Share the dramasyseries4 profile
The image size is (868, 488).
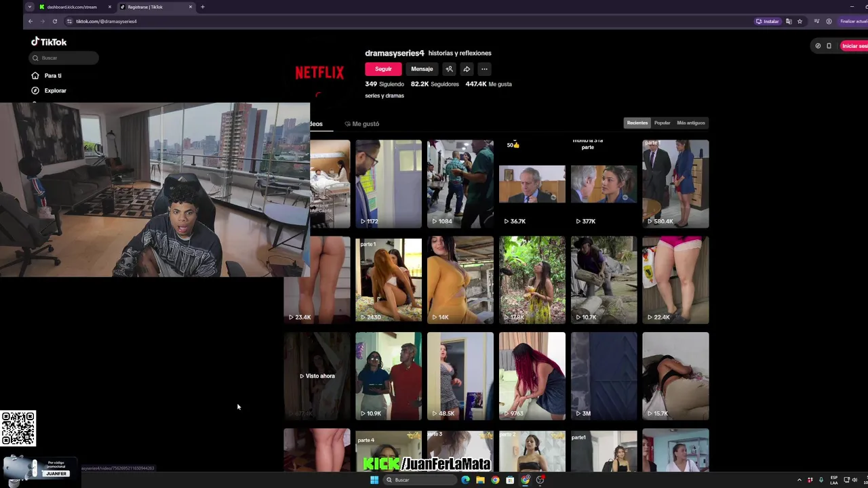(x=467, y=69)
